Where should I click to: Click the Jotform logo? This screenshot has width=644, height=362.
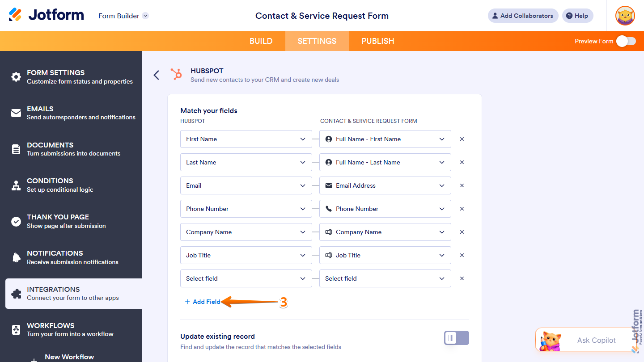coord(46,15)
